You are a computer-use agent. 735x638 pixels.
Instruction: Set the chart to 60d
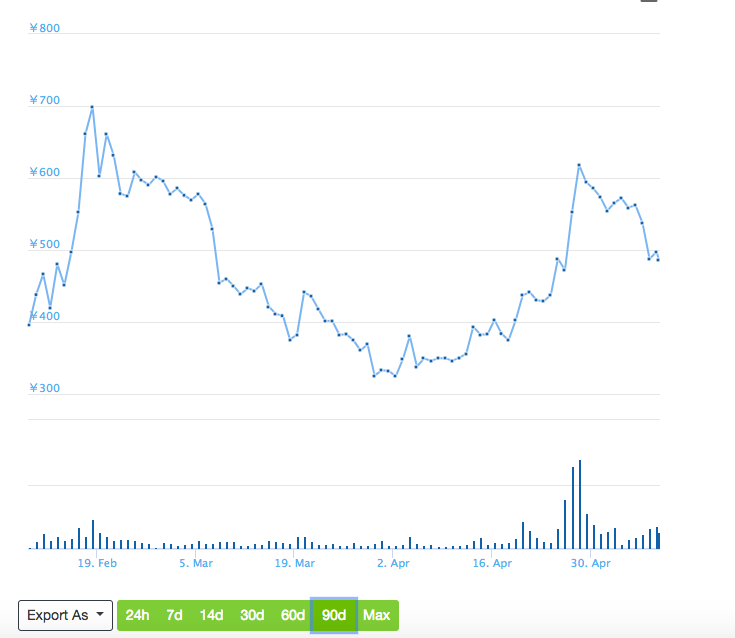[293, 615]
